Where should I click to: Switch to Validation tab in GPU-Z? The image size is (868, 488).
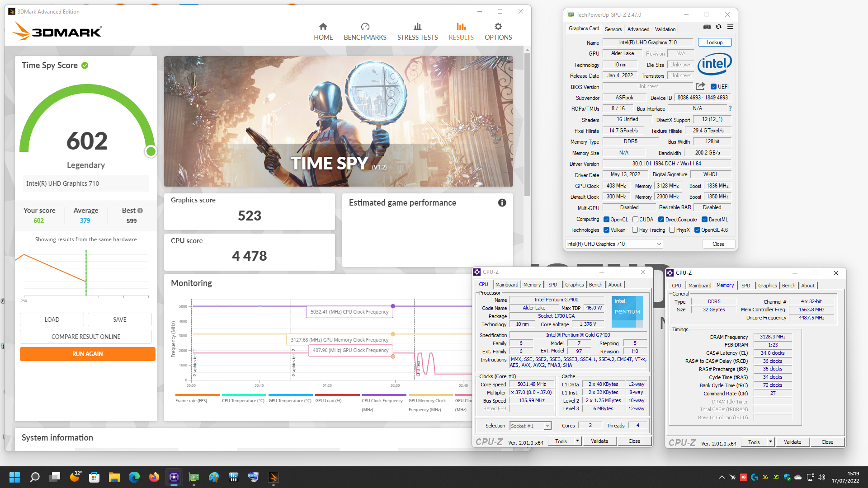tap(665, 29)
